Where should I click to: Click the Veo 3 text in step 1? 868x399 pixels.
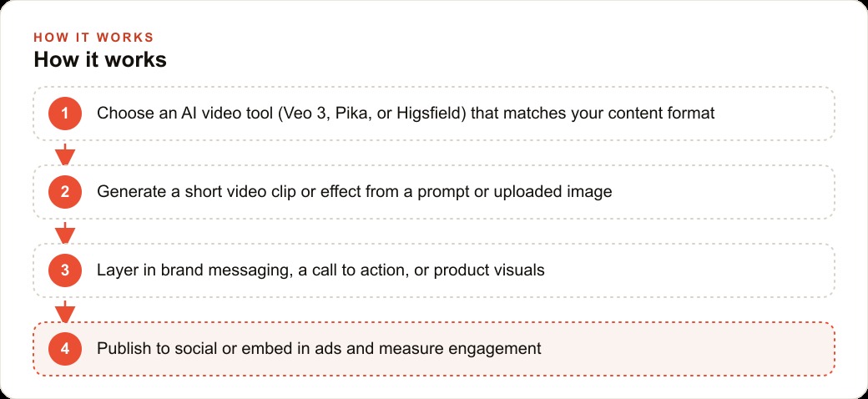click(304, 114)
